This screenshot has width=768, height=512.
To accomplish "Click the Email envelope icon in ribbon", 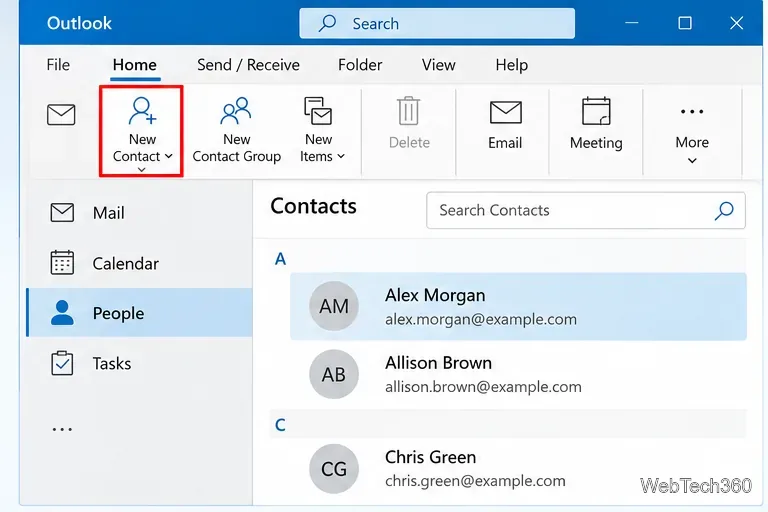I will coord(505,112).
